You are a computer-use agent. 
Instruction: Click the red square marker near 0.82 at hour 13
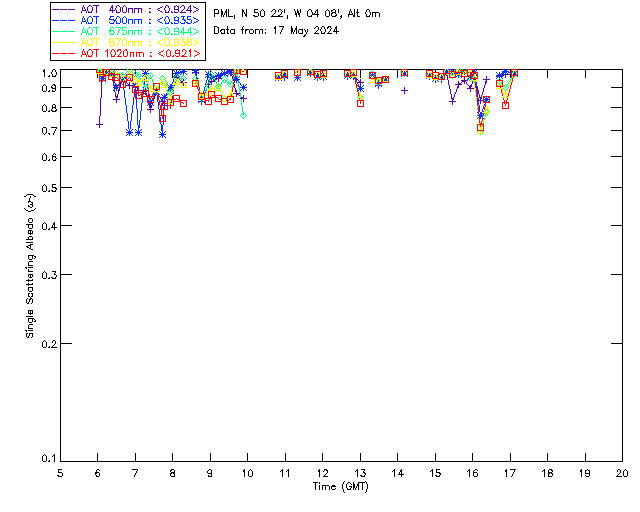[360, 104]
